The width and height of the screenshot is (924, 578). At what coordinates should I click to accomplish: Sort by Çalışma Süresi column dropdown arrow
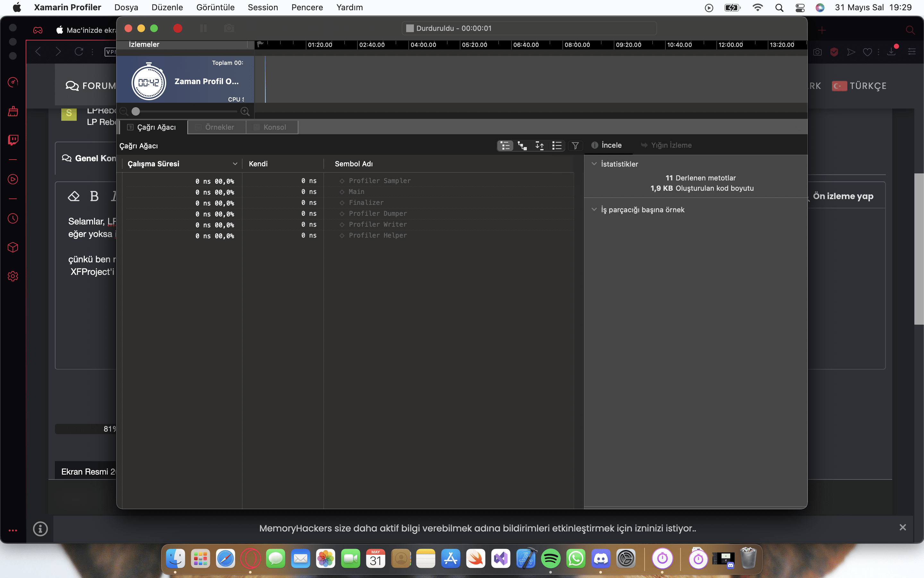point(235,164)
